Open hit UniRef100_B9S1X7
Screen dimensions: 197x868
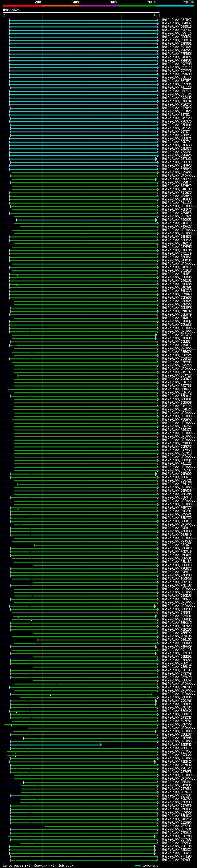click(177, 30)
